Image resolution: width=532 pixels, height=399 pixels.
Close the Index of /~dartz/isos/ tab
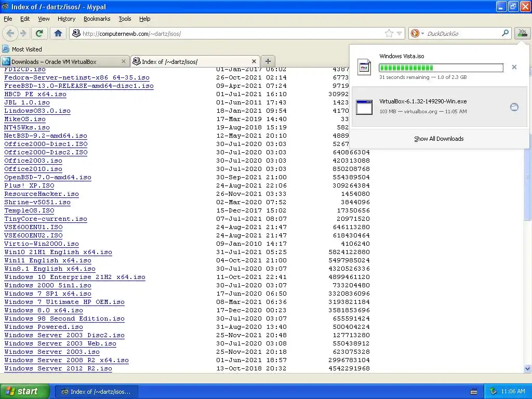254,61
